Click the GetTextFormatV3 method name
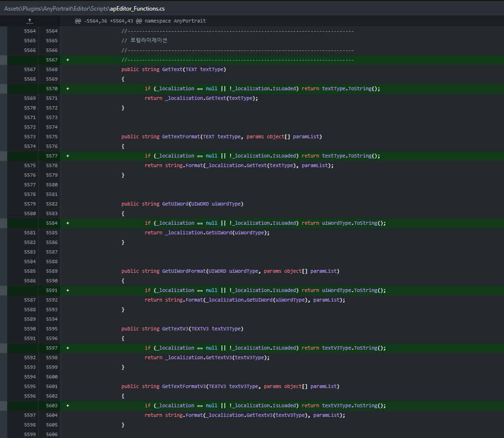The image size is (504, 438). point(184,387)
